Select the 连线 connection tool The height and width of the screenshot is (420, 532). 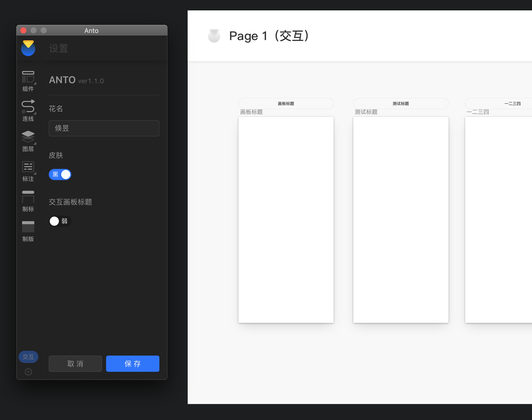point(28,111)
